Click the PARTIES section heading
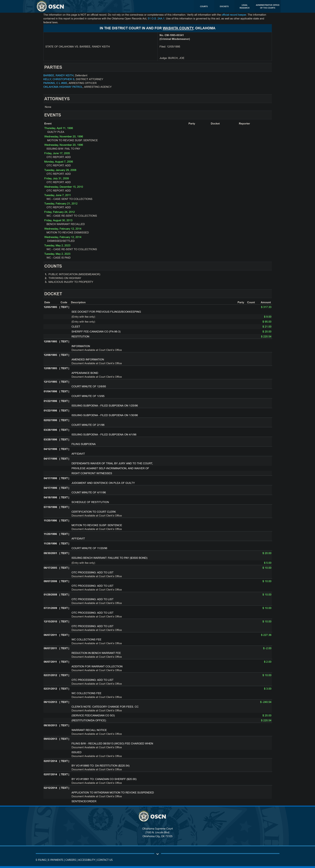Screen dimensions: 315x868 pyautogui.click(x=53, y=67)
